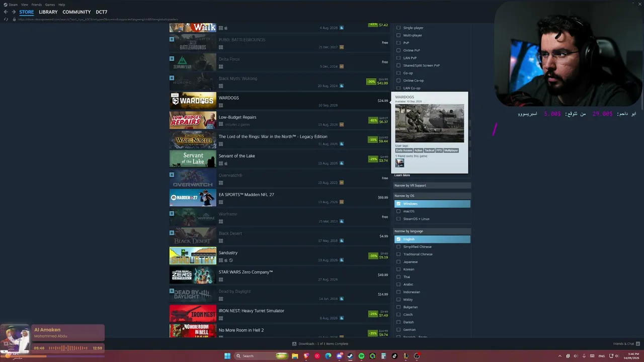Reload the store page with the refresh icon
The height and width of the screenshot is (362, 644).
click(6, 20)
